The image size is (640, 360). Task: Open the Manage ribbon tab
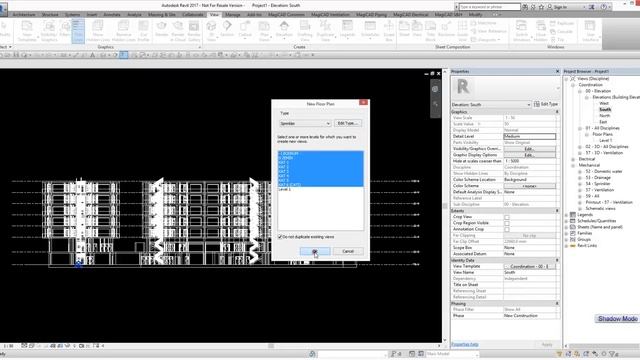[x=233, y=15]
